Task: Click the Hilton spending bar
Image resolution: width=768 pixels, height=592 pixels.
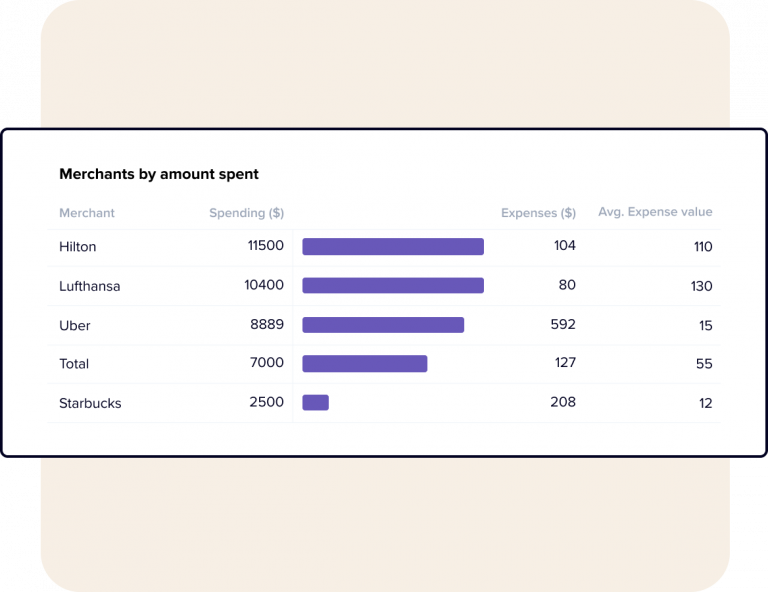Action: [393, 247]
